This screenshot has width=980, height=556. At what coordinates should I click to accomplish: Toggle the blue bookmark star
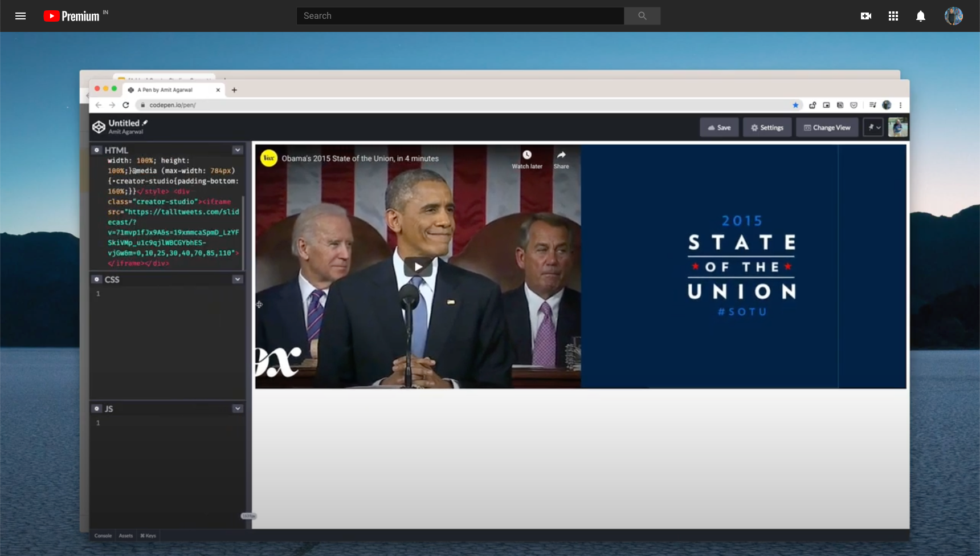[x=795, y=105]
